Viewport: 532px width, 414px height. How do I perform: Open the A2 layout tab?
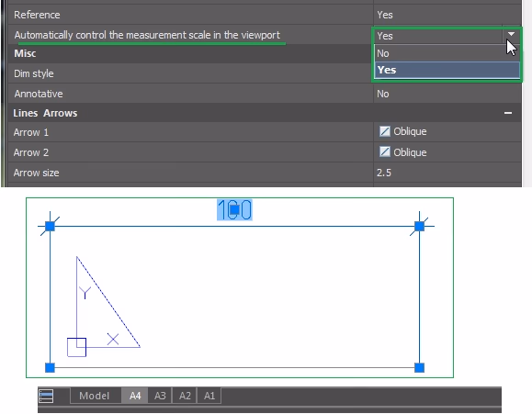[185, 396]
